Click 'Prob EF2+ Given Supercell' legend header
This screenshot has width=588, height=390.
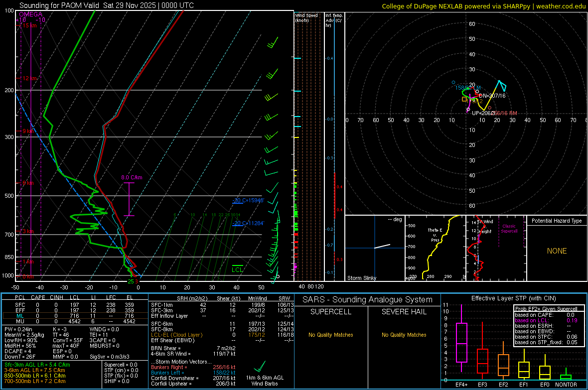tap(546, 309)
